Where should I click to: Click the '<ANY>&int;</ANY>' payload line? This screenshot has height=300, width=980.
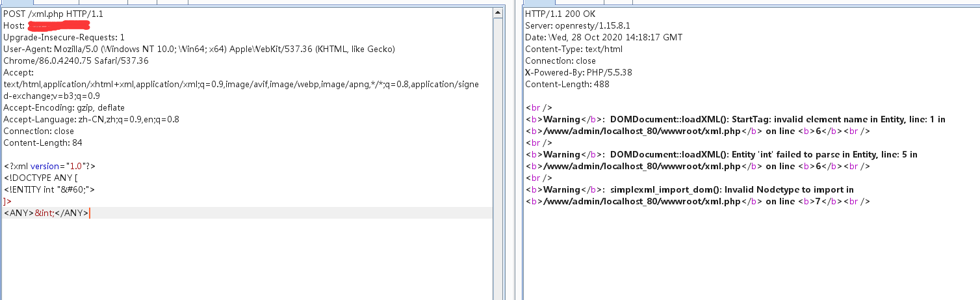(46, 213)
